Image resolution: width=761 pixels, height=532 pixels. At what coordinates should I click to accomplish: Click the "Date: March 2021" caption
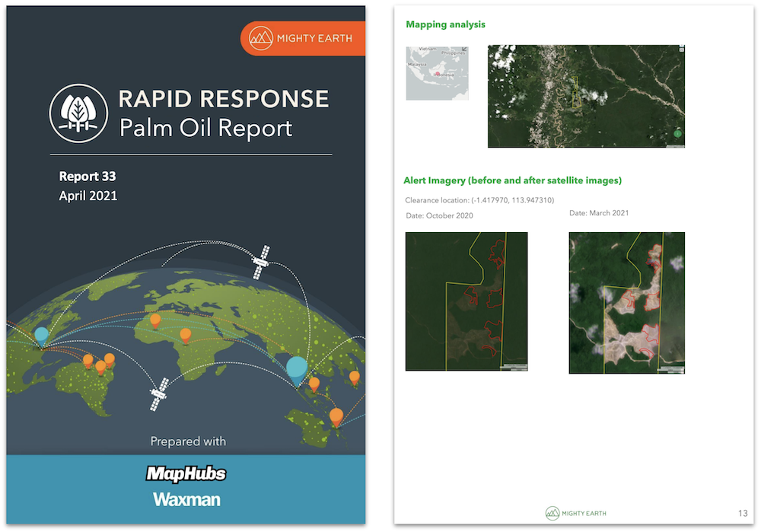599,213
